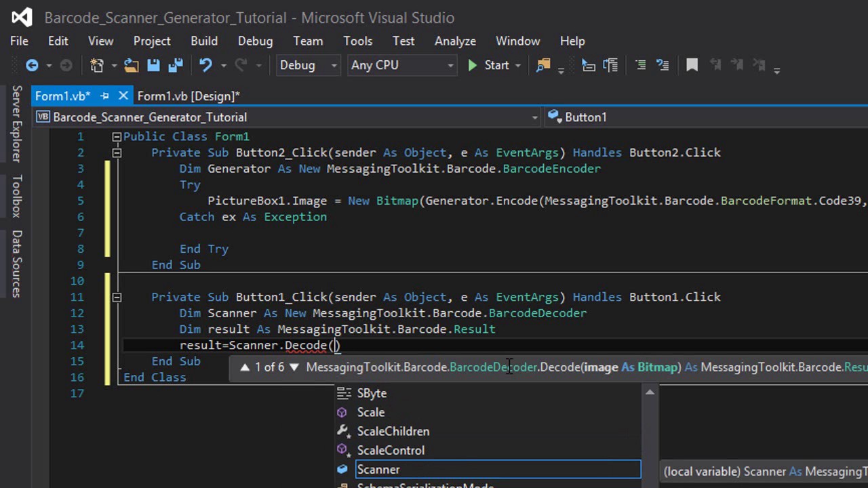Viewport: 868px width, 488px height.
Task: Collapse the Form1 class outline
Action: tap(117, 136)
